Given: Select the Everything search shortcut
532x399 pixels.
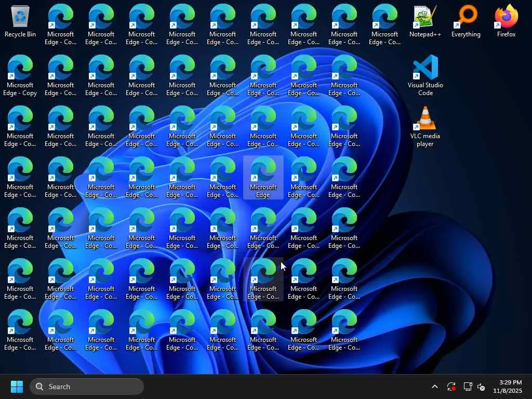Looking at the screenshot, I should tap(466, 21).
